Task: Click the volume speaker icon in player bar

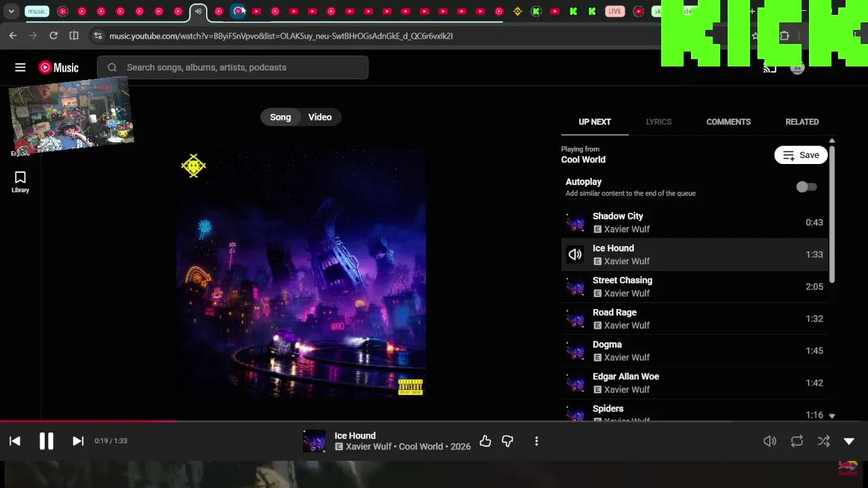Action: pos(770,441)
